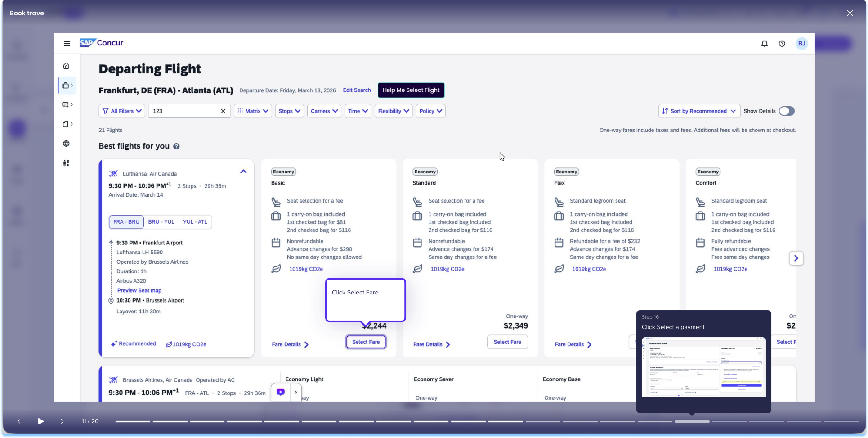The image size is (868, 438).
Task: Open the Preview Seat map link
Action: pos(139,291)
